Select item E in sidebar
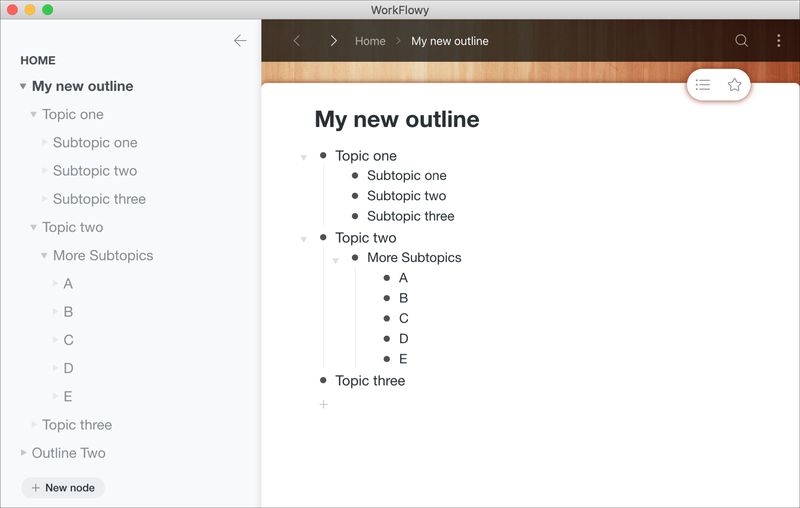The height and width of the screenshot is (508, 800). tap(68, 396)
